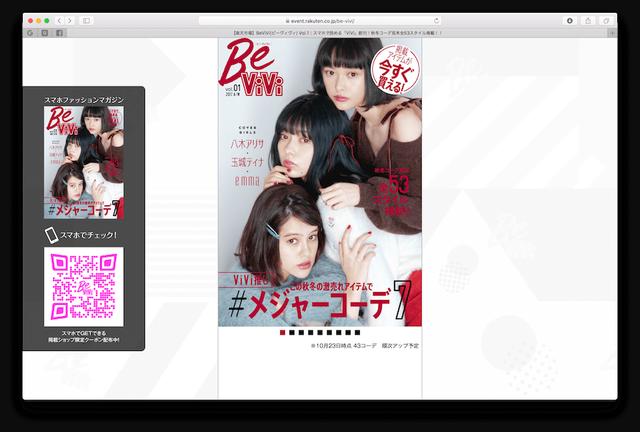Click the main BeViVi magazine cover
This screenshot has height=432, width=640.
point(320,182)
